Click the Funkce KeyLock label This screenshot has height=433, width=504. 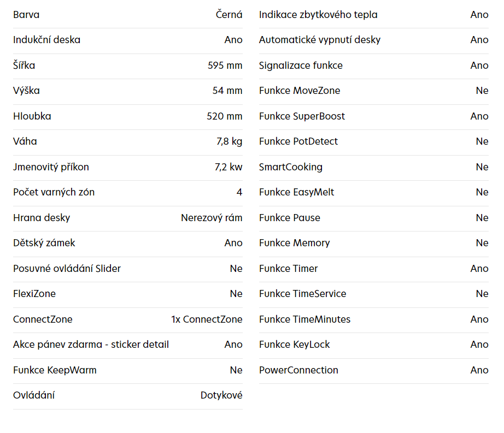coord(295,345)
